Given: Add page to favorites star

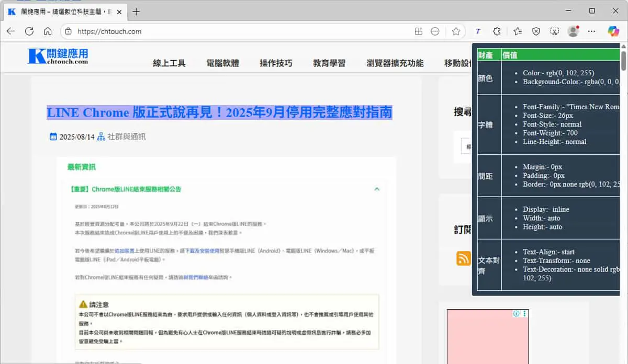Looking at the screenshot, I should click(456, 31).
